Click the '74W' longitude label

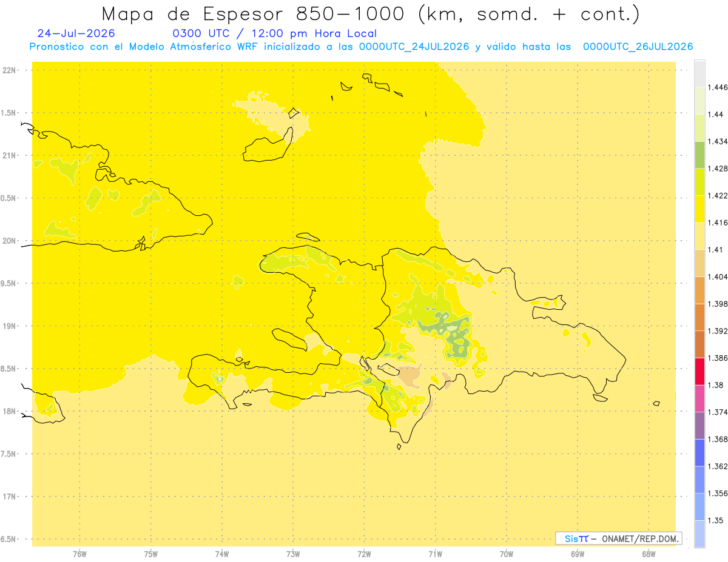click(x=222, y=554)
